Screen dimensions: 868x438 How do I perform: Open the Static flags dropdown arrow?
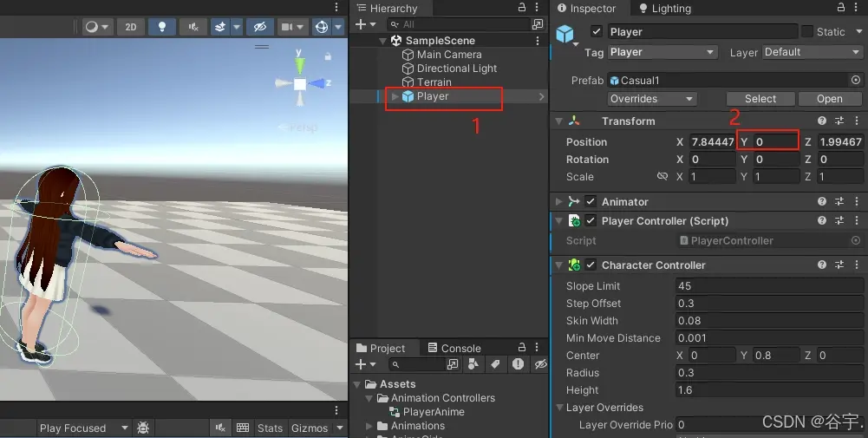[858, 31]
